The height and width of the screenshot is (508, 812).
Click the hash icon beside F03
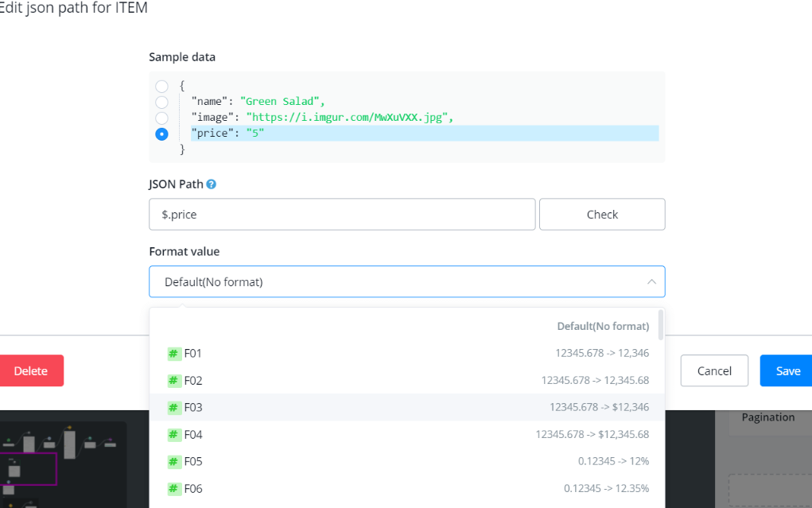[x=173, y=408]
